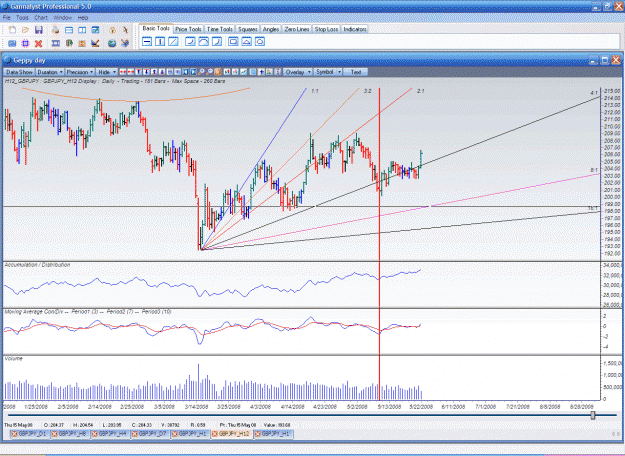
Task: Click the Moving Average Con/Div panel label
Action: 88,312
